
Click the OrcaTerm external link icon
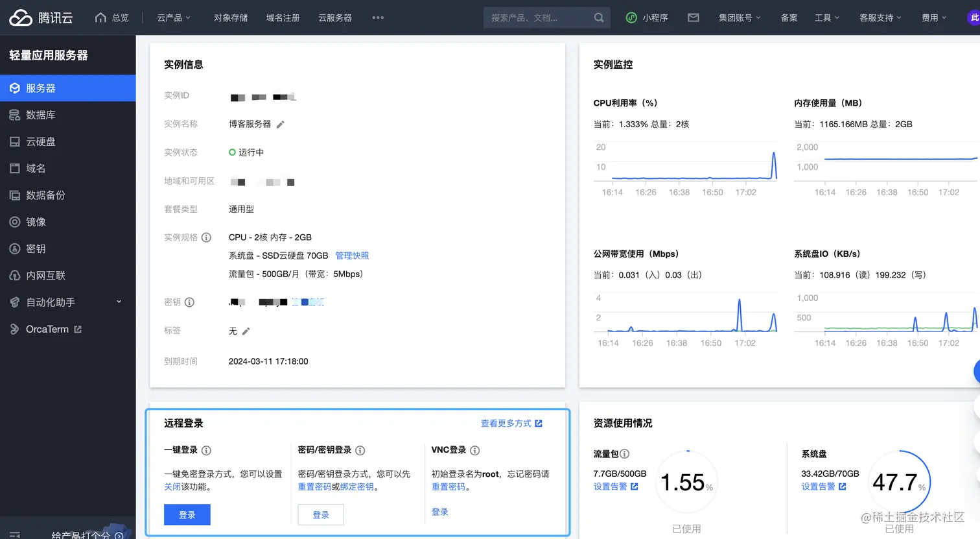[x=78, y=329]
